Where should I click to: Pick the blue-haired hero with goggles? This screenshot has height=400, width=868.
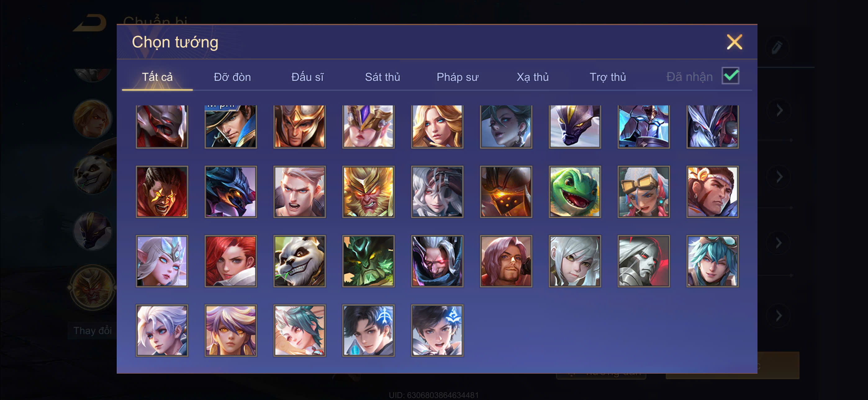pos(712,261)
